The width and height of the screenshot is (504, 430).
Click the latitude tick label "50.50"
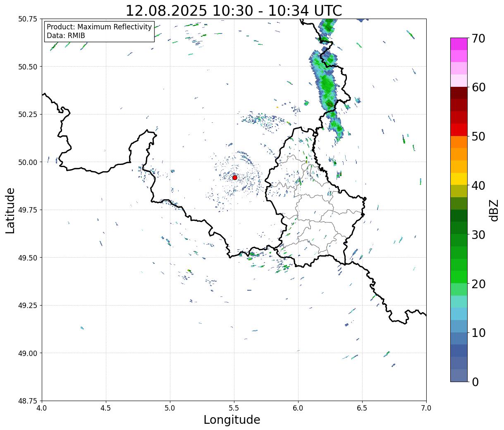pyautogui.click(x=28, y=67)
